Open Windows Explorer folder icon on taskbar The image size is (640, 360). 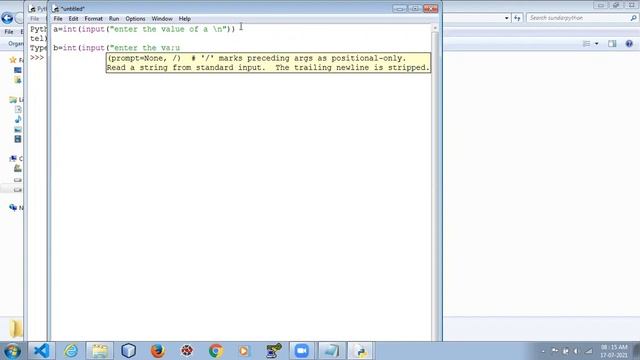[x=100, y=351]
